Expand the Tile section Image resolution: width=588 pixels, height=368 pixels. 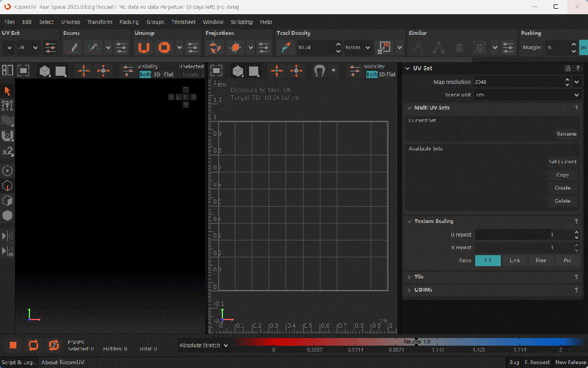[409, 277]
